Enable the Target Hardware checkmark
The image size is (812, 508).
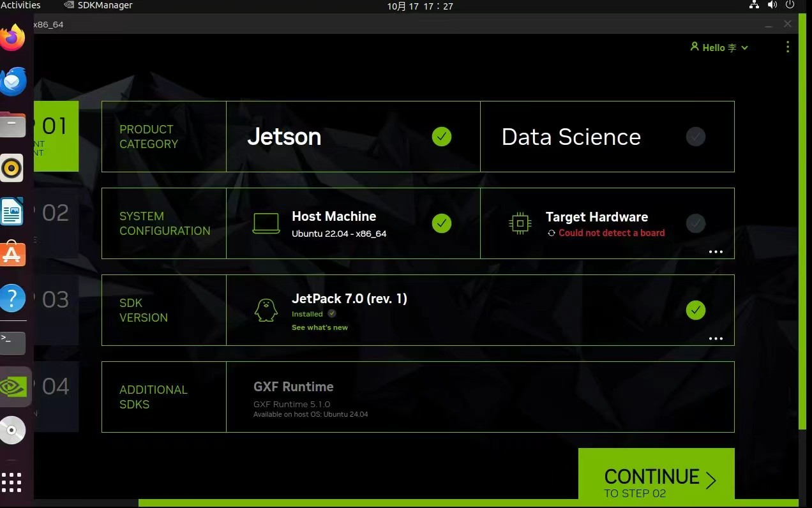tap(696, 223)
